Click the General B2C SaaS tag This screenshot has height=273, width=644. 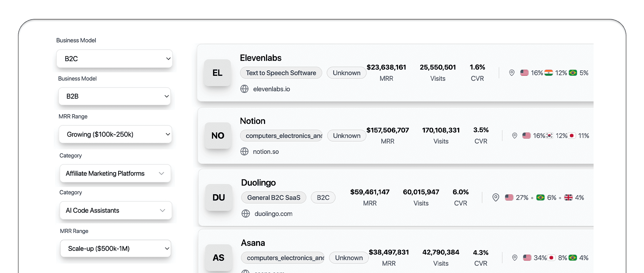pos(274,198)
